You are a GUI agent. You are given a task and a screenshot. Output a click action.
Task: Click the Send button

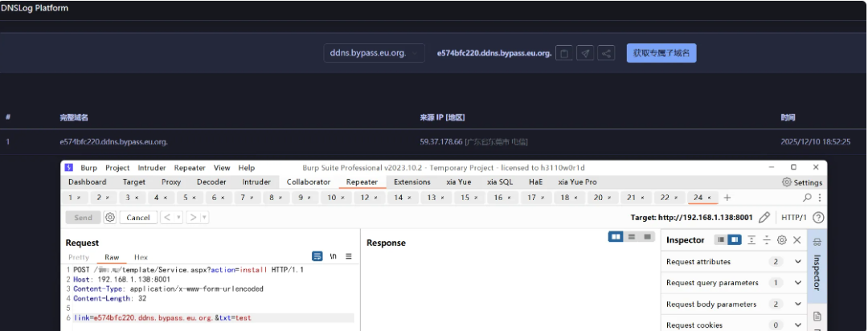83,218
